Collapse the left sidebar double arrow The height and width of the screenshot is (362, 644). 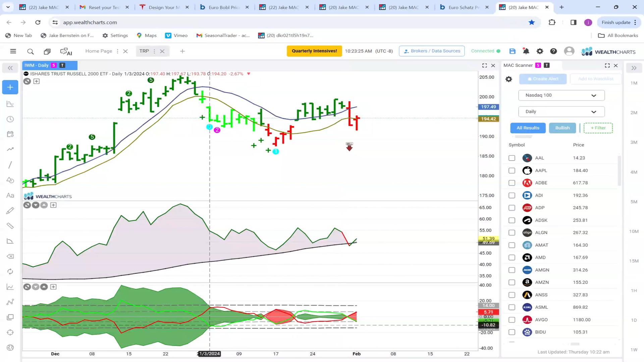[x=10, y=68]
